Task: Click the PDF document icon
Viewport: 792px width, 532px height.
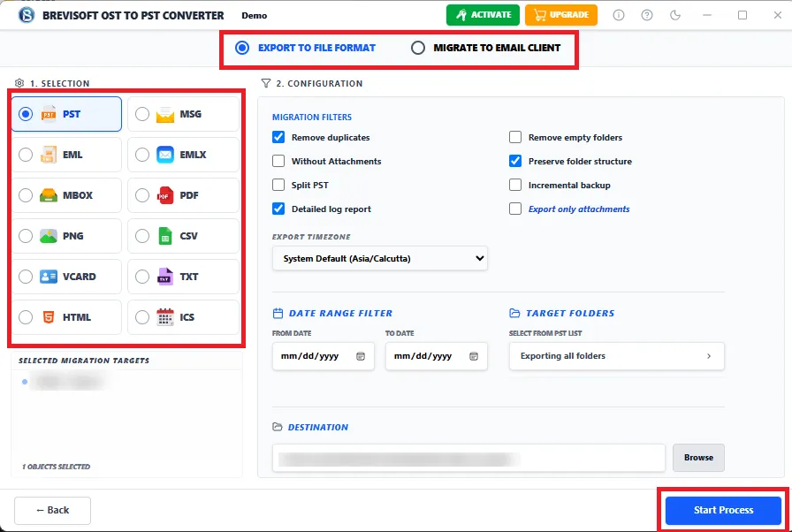Action: [x=165, y=195]
